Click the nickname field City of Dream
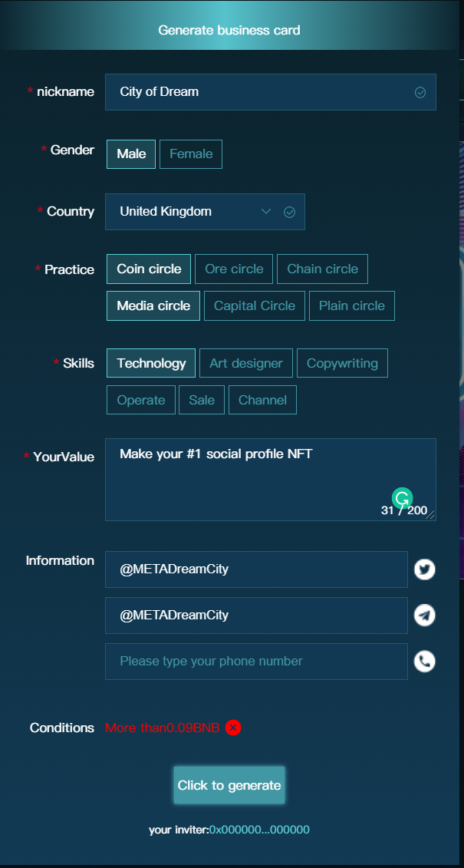The height and width of the screenshot is (868, 464). point(257,92)
